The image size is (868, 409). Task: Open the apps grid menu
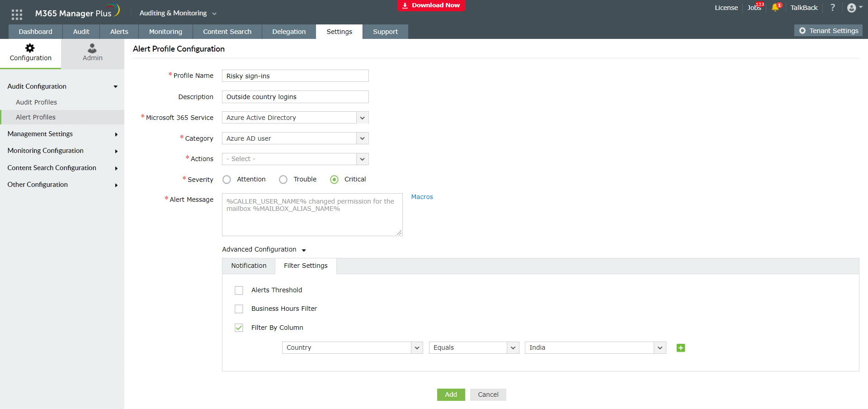pos(17,14)
